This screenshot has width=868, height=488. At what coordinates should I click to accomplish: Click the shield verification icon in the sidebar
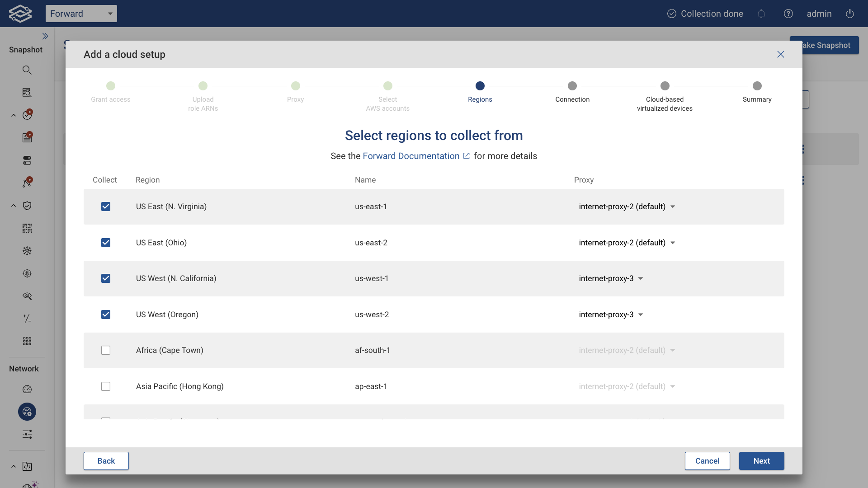point(27,206)
